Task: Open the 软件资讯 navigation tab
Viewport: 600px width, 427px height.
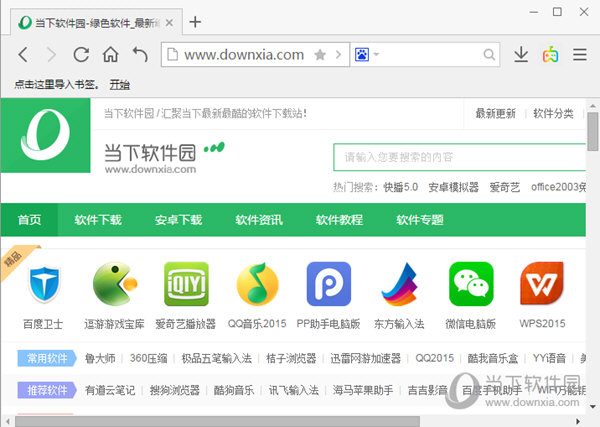Action: (x=259, y=220)
